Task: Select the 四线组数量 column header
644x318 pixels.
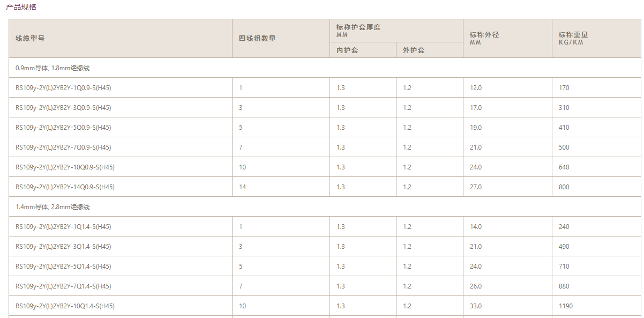Action: 257,39
